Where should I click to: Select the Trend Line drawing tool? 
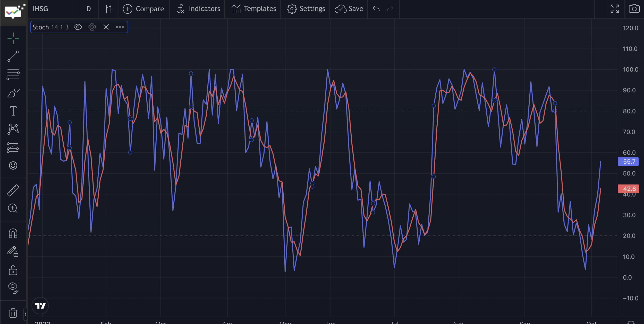[13, 56]
